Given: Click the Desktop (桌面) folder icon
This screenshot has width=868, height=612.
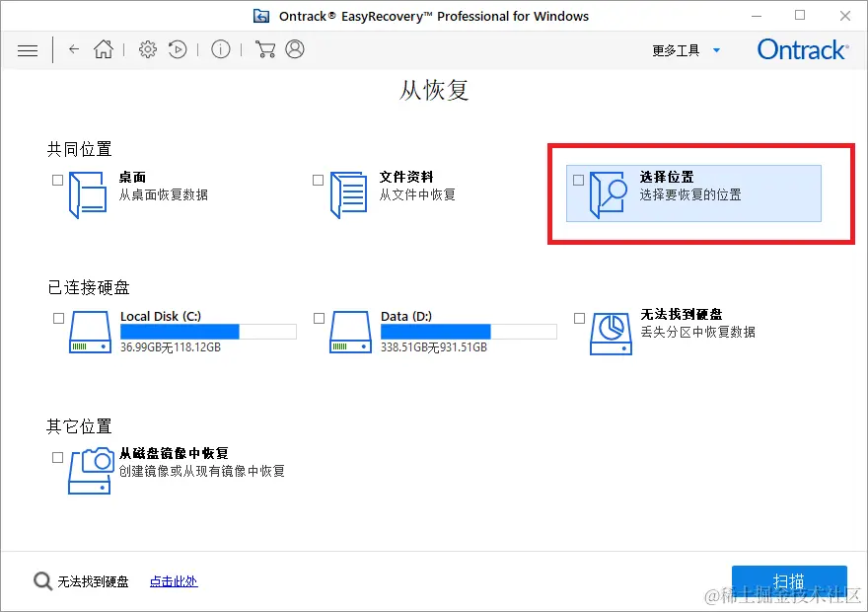Looking at the screenshot, I should (88, 195).
